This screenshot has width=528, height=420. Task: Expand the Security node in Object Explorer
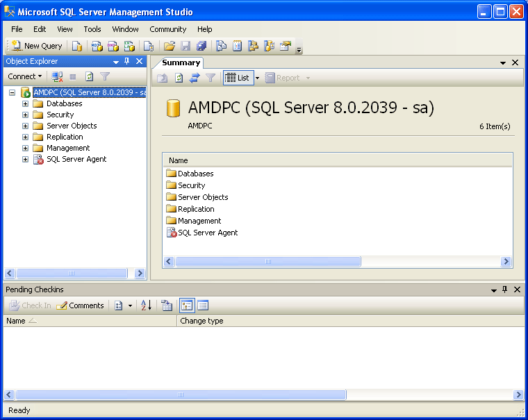25,115
